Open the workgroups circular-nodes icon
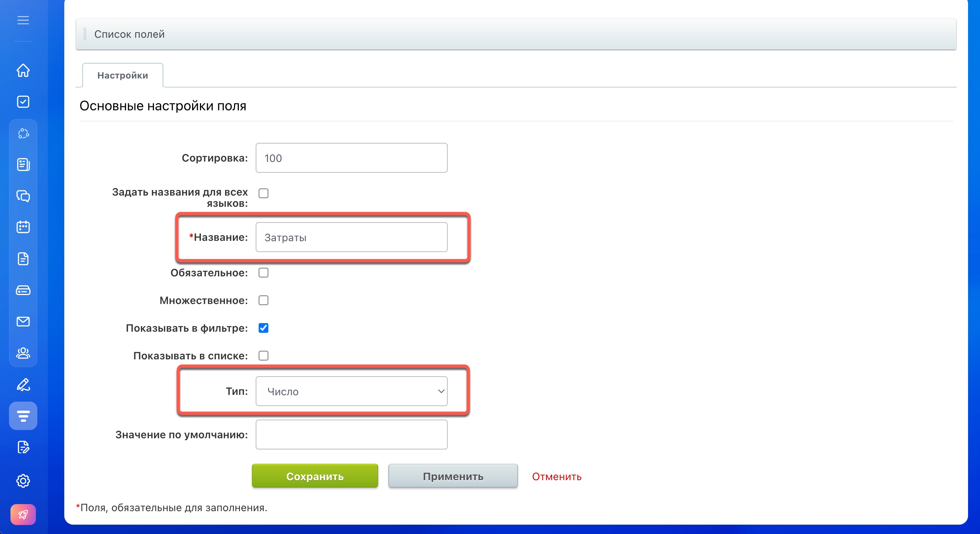The image size is (980, 534). click(x=23, y=133)
